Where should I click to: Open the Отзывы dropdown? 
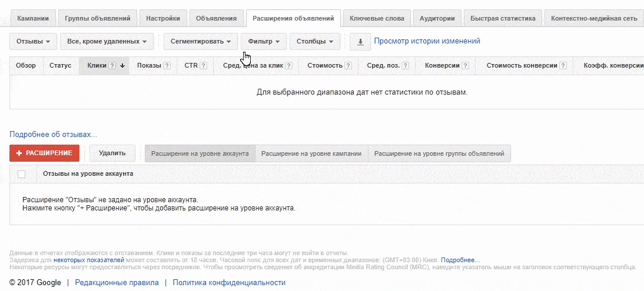pos(34,42)
